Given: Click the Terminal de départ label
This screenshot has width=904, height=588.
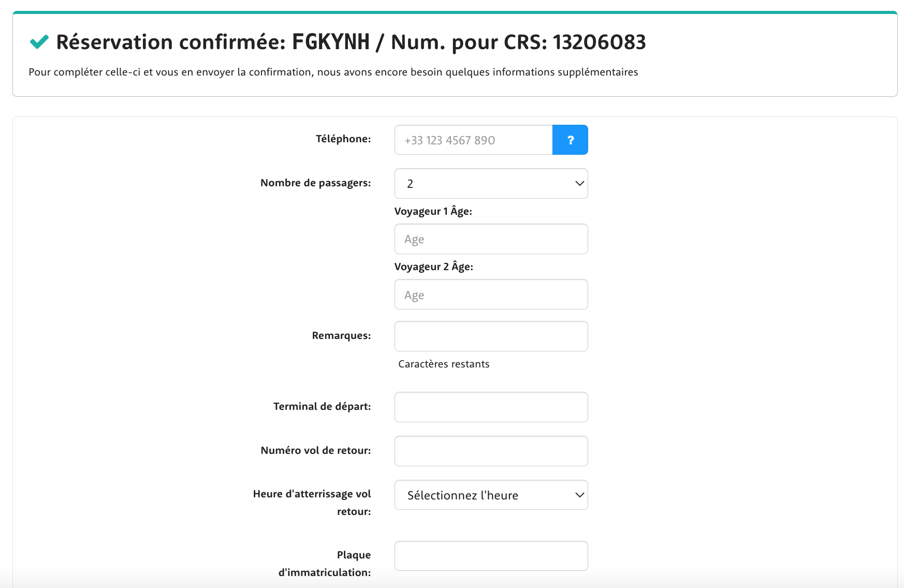Looking at the screenshot, I should 322,406.
